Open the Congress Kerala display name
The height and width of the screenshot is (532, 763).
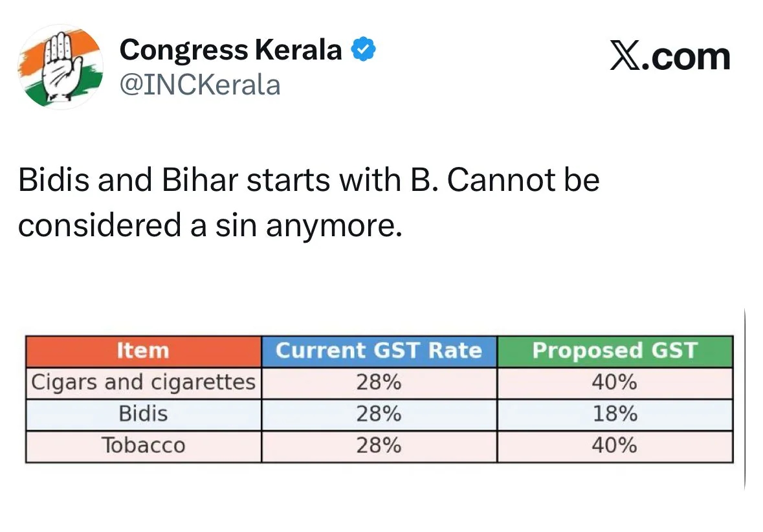(x=231, y=49)
